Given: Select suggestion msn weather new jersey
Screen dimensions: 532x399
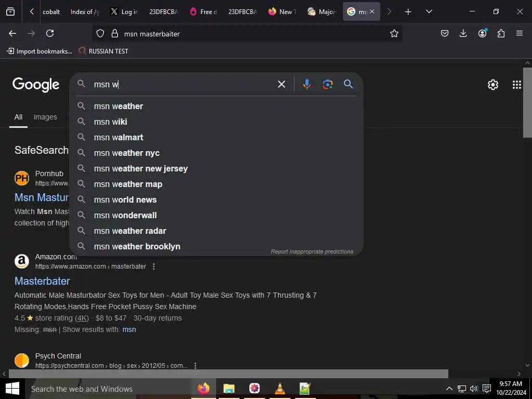Looking at the screenshot, I should (x=216, y=169).
